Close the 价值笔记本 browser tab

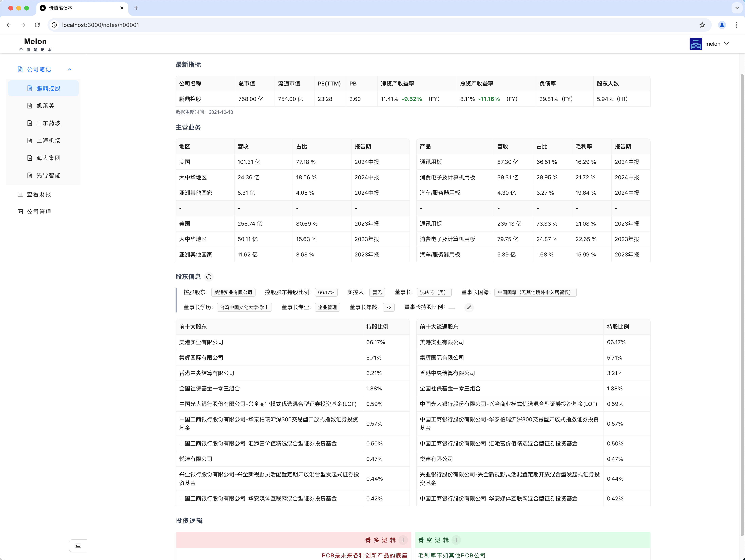[122, 8]
